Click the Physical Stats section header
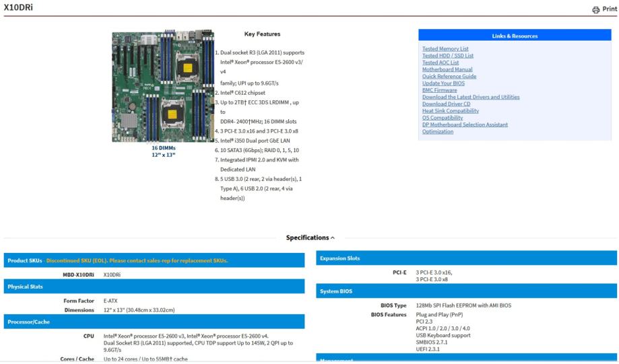Screen dimensions: 619x364 (x=154, y=287)
